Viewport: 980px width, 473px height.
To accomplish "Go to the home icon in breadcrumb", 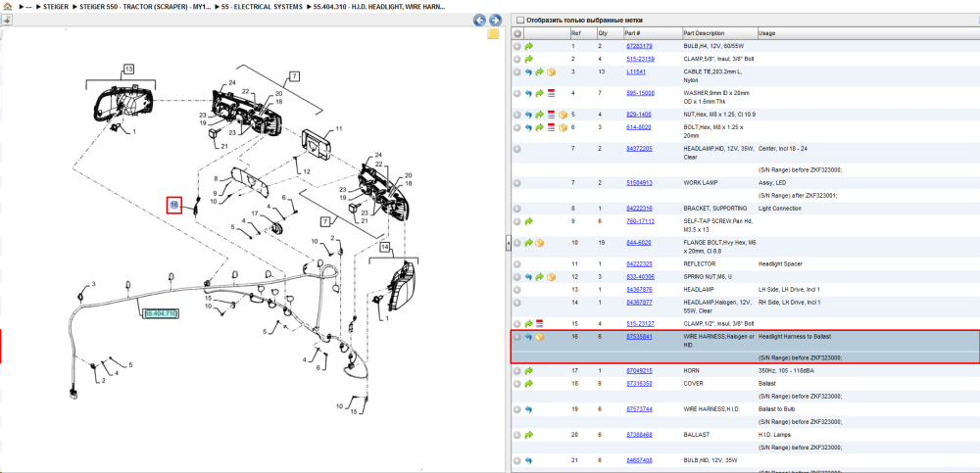I will [7, 7].
